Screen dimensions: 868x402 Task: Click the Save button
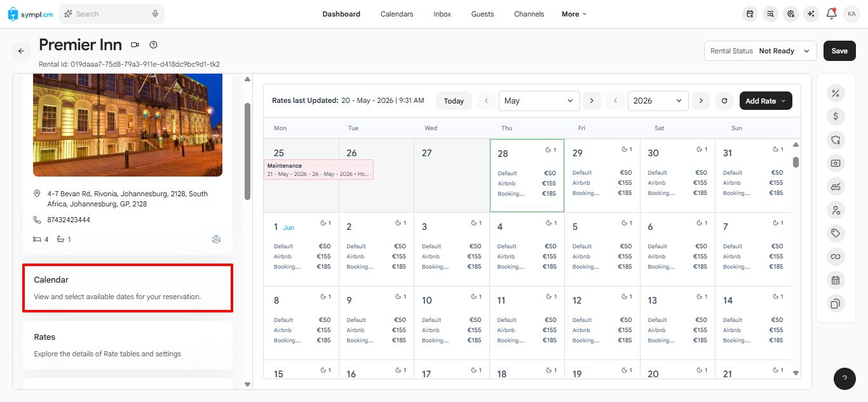[839, 51]
